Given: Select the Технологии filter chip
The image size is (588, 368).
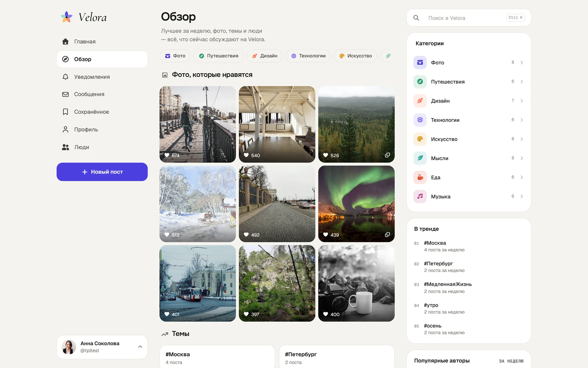Looking at the screenshot, I should coord(308,56).
